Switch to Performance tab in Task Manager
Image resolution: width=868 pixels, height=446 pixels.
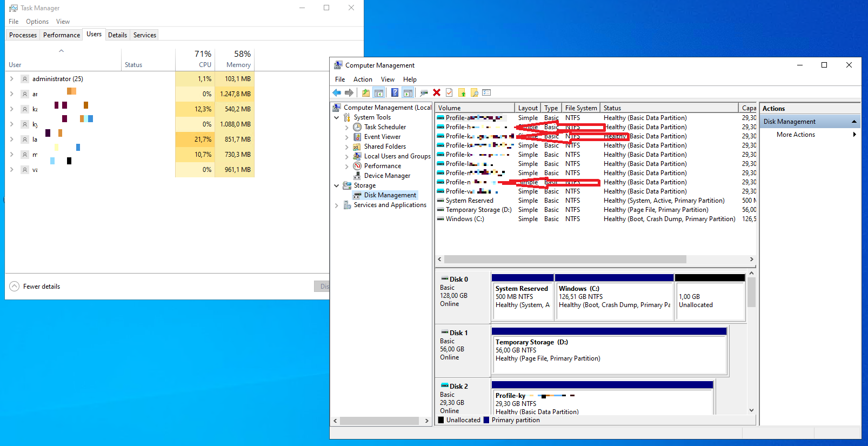[62, 35]
